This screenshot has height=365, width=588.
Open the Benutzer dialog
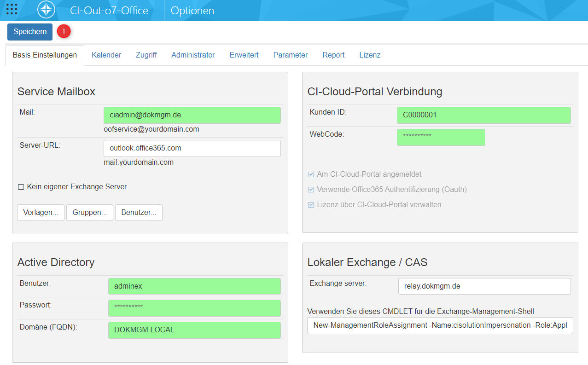pos(139,212)
